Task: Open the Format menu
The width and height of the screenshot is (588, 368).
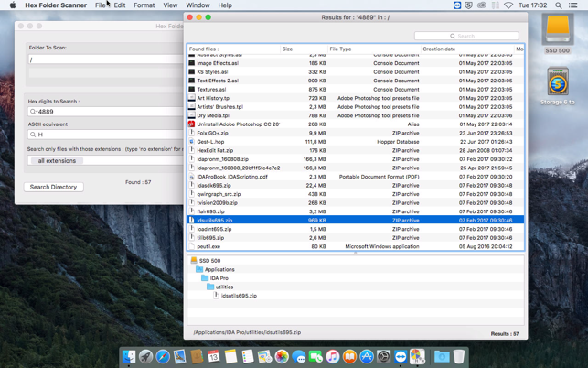Action: click(x=144, y=5)
